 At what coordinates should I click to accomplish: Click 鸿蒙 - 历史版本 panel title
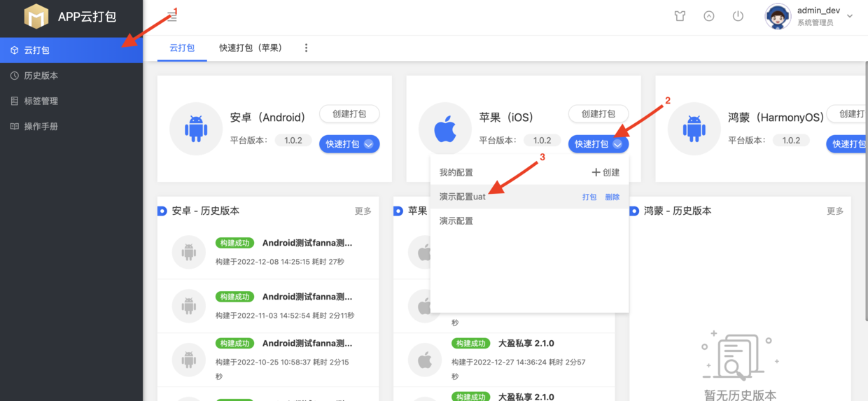pos(678,211)
